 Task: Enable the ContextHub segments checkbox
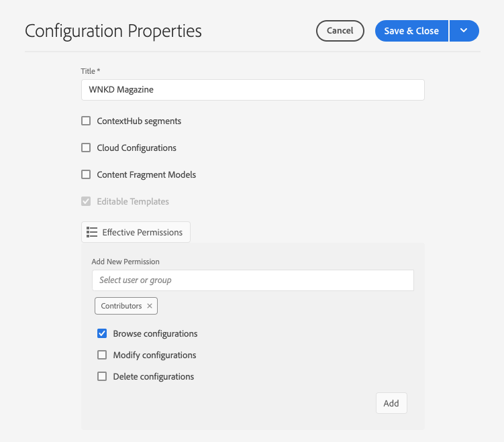[x=86, y=121]
